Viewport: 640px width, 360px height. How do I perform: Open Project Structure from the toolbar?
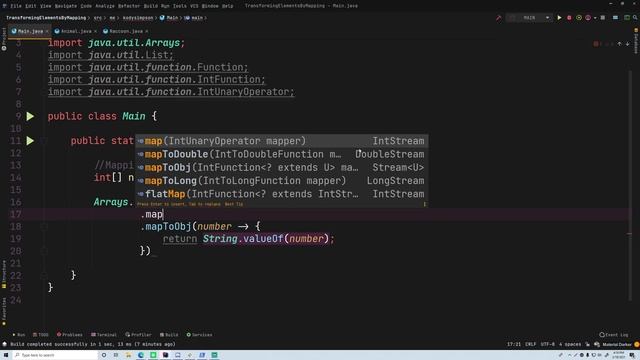(x=615, y=18)
